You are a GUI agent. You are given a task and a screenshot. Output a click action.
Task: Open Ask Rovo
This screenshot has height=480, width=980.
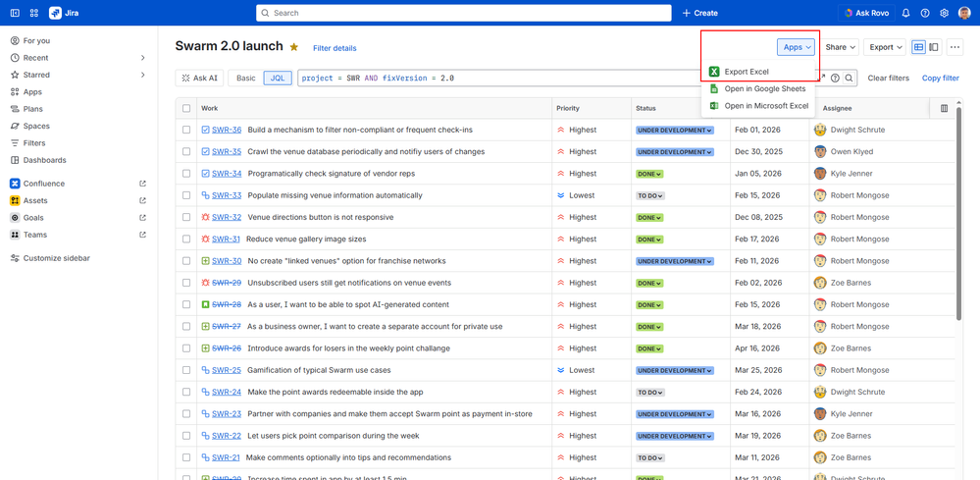pyautogui.click(x=866, y=13)
